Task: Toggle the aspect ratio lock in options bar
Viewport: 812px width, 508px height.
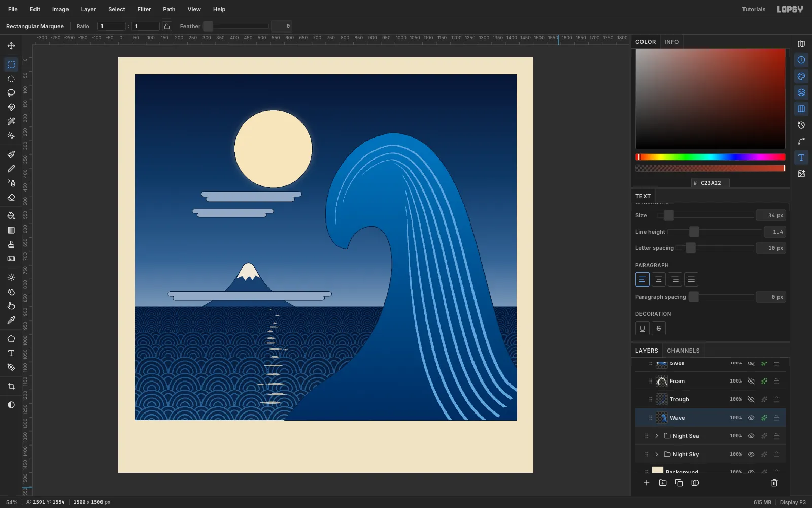Action: (x=167, y=26)
